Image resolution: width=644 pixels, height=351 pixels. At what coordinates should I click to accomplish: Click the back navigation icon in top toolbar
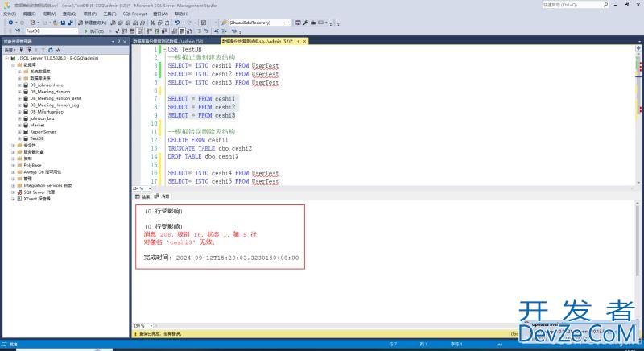click(x=10, y=23)
